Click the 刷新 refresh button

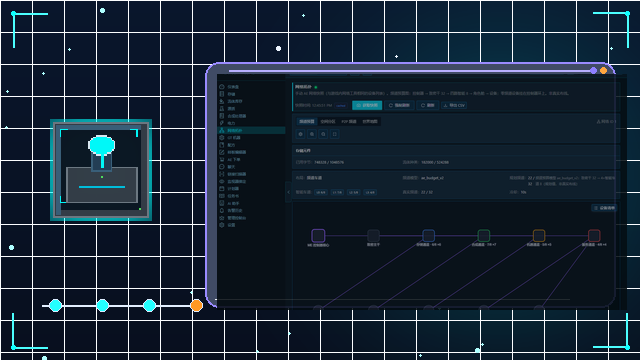coord(427,105)
